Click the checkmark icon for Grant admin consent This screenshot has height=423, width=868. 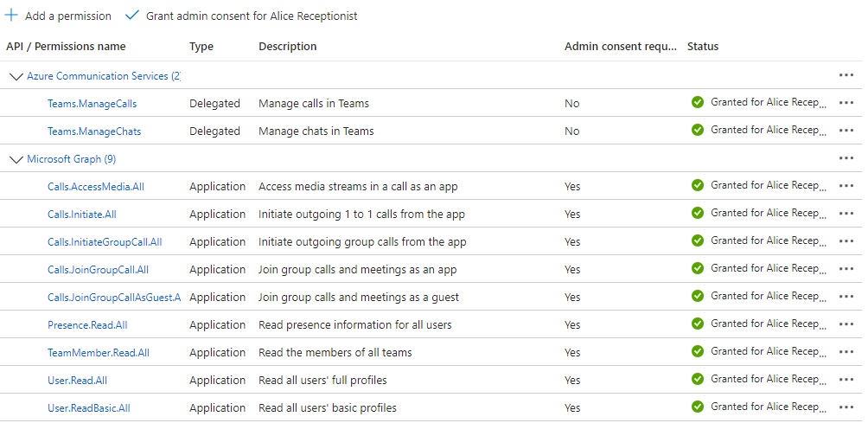[x=131, y=16]
